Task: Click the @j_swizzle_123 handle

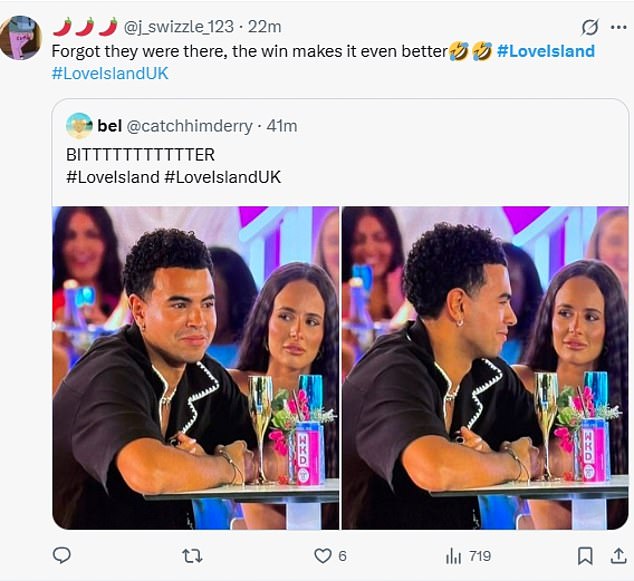Action: click(178, 27)
